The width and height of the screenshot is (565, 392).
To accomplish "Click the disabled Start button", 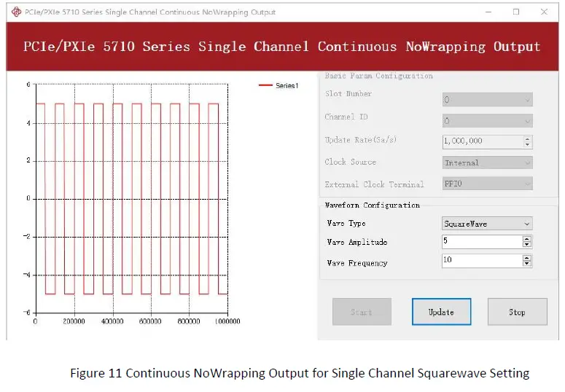I will click(362, 312).
